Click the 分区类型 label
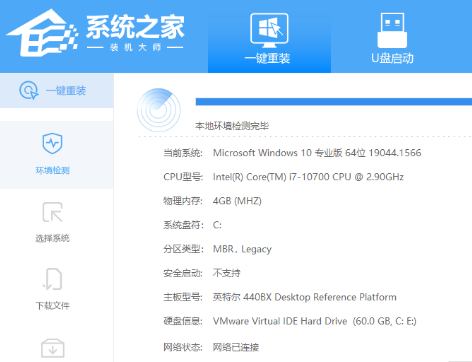 coord(183,249)
